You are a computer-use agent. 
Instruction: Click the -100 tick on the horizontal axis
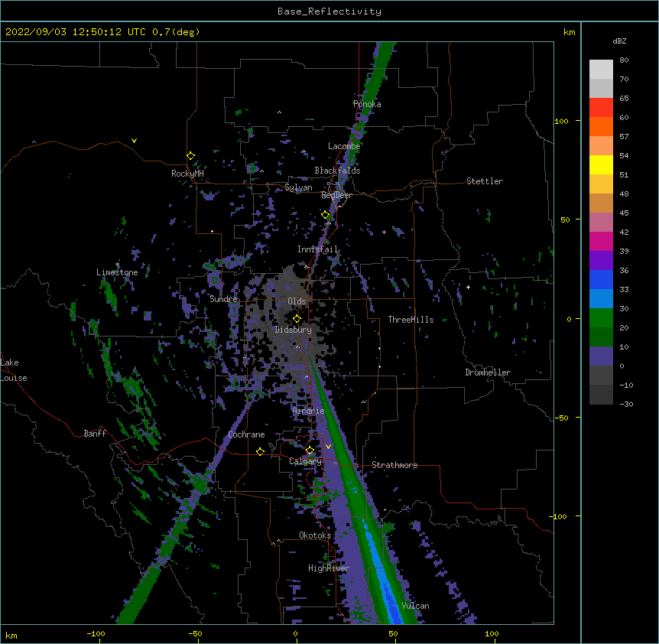[96, 633]
